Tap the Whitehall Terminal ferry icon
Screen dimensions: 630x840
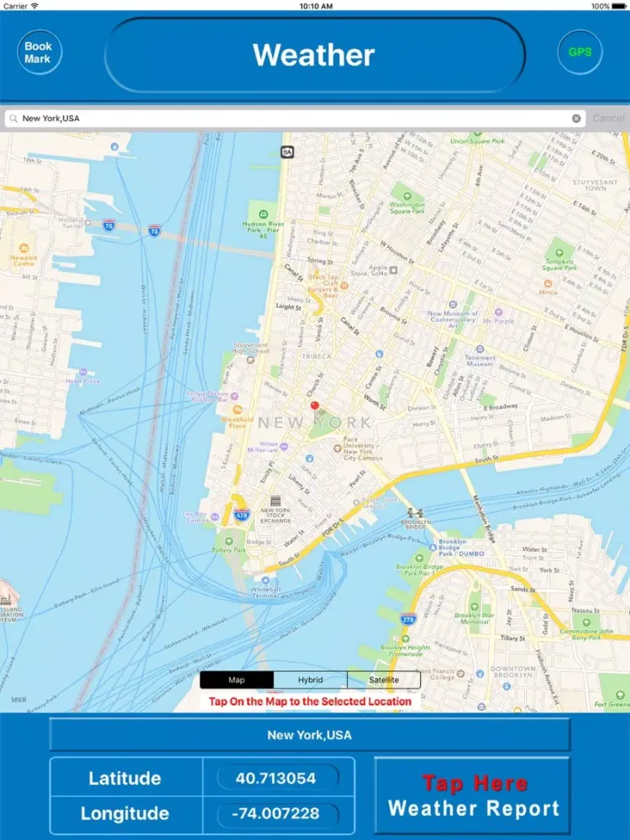(x=265, y=580)
